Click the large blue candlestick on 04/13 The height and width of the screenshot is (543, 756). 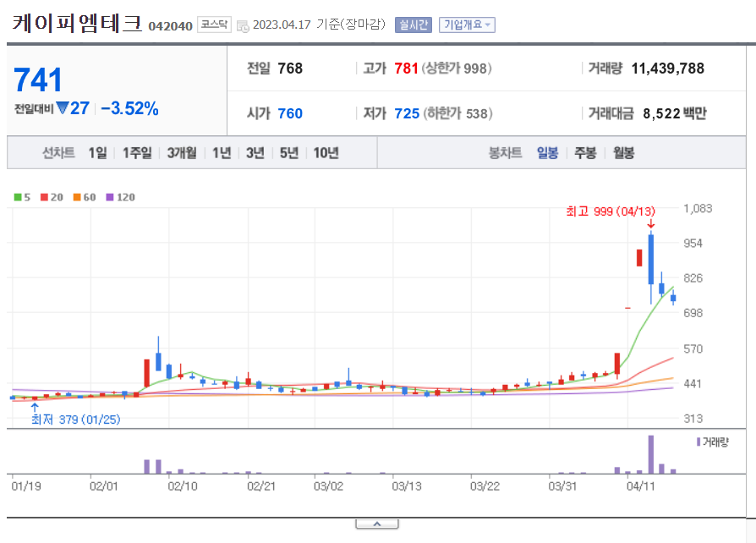point(651,259)
